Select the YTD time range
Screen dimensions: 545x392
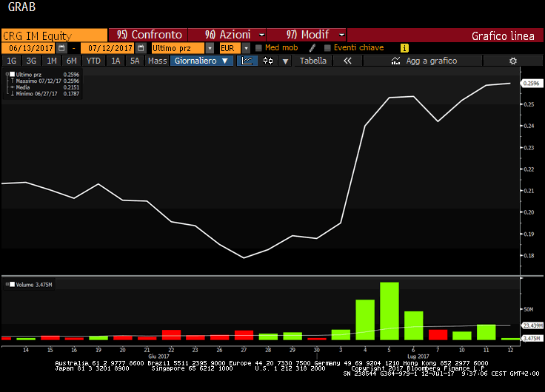[x=93, y=61]
